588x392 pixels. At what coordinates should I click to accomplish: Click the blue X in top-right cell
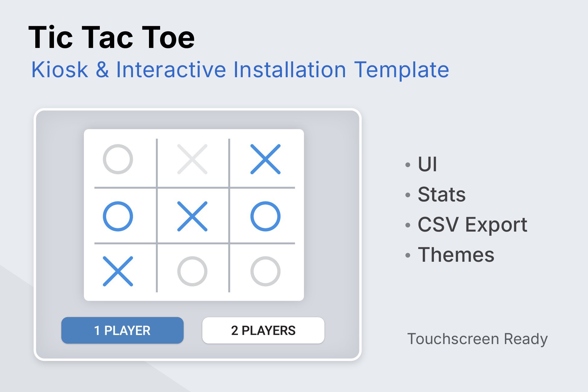[x=266, y=159]
